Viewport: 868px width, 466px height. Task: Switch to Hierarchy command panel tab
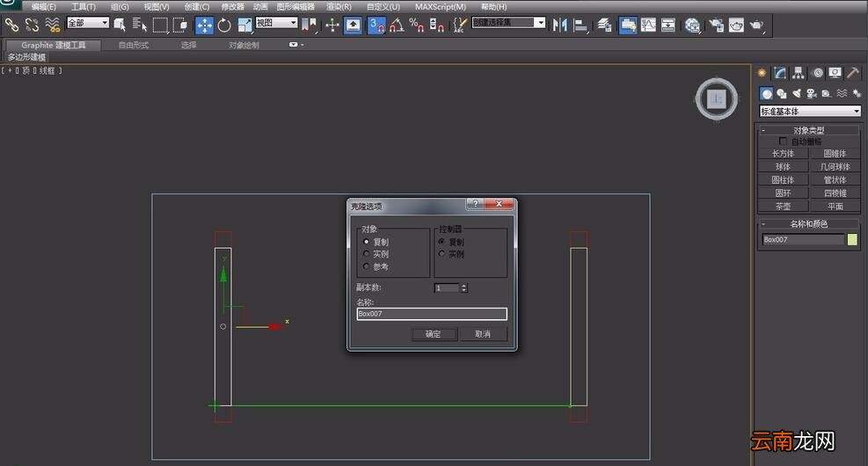click(798, 72)
